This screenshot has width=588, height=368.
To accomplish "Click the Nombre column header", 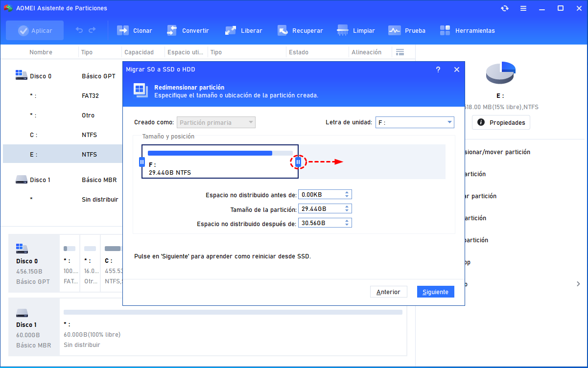I will [41, 52].
